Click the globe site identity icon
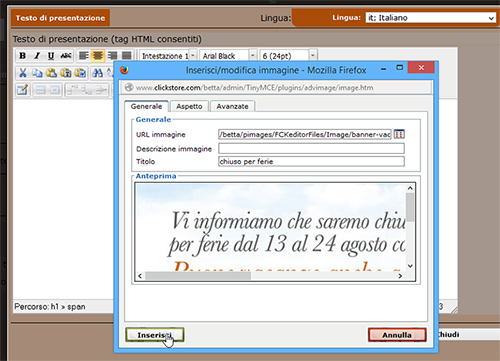This screenshot has width=500, height=361. tap(129, 87)
